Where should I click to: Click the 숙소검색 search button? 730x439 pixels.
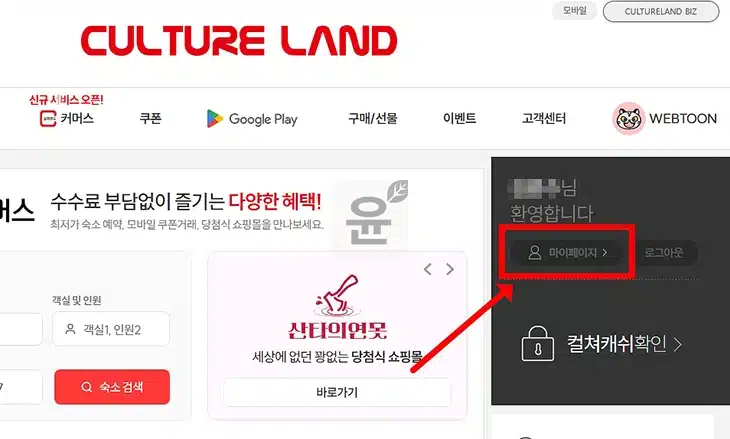112,387
